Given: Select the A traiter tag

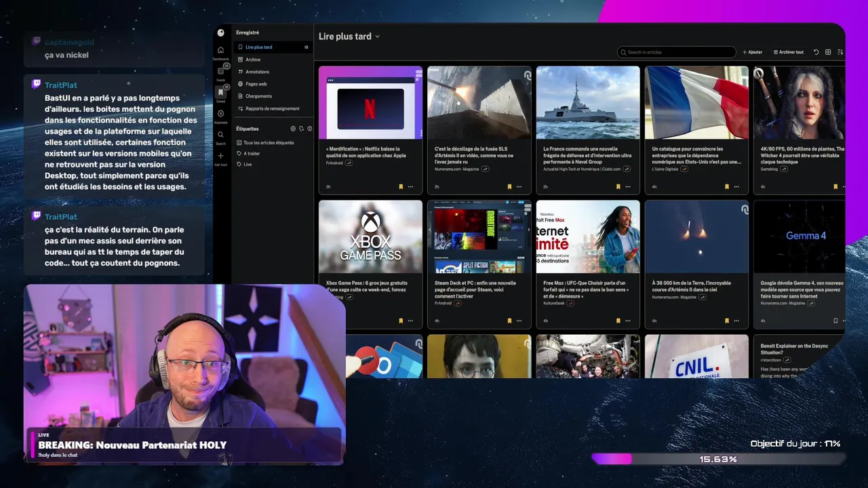Looking at the screenshot, I should point(248,154).
